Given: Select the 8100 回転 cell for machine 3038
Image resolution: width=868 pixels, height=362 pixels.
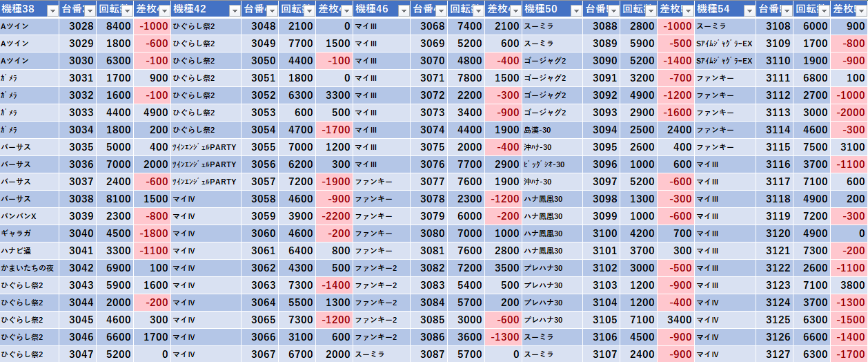Looking at the screenshot, I should 115,199.
